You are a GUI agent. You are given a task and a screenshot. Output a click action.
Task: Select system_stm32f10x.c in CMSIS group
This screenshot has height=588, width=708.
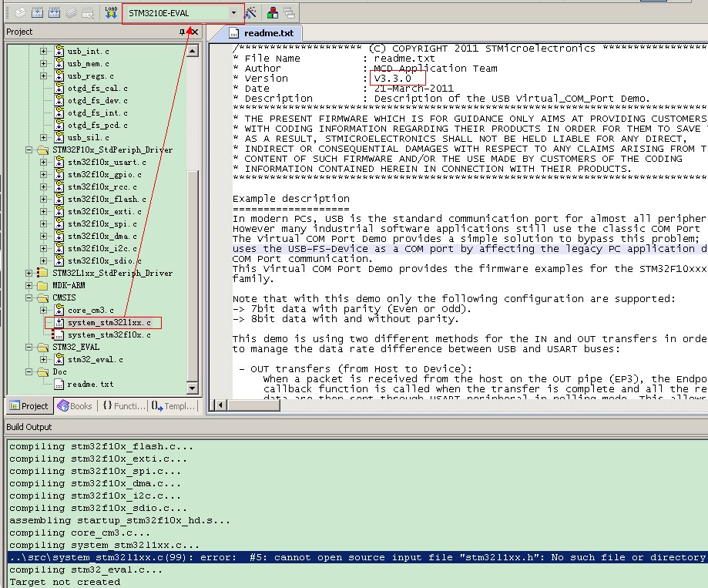(x=109, y=334)
